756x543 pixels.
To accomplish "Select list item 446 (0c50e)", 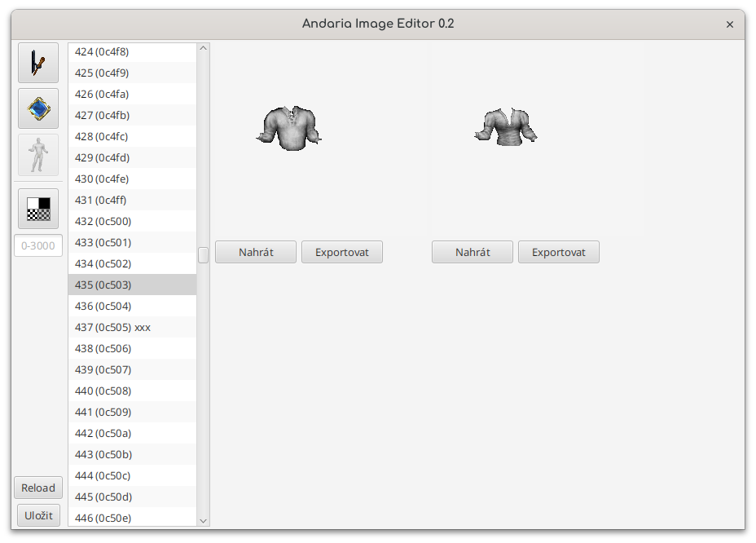I will 132,518.
